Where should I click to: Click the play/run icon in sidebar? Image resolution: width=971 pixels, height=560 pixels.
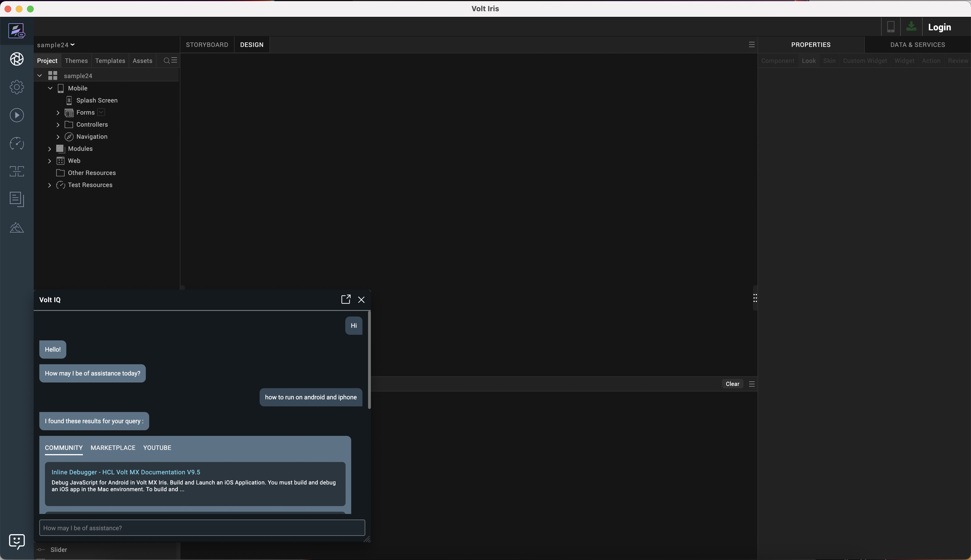[x=17, y=115]
